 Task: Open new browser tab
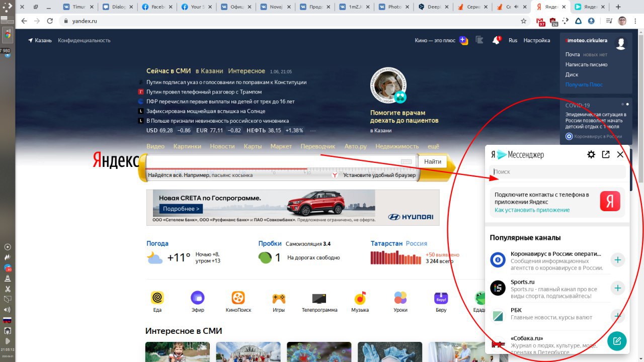618,7
